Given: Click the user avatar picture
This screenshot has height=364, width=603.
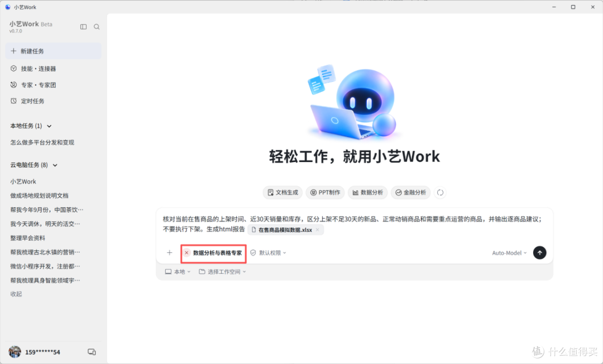Looking at the screenshot, I should point(15,352).
